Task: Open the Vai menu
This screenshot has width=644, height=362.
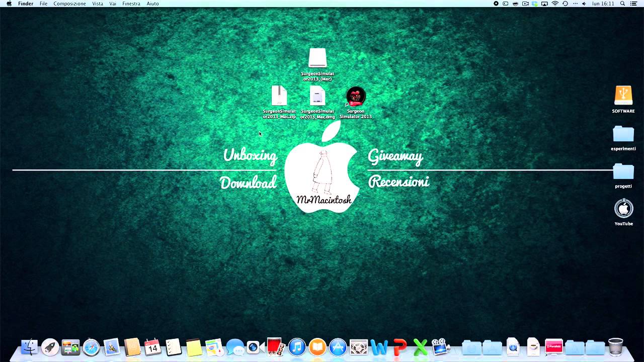Action: tap(113, 4)
